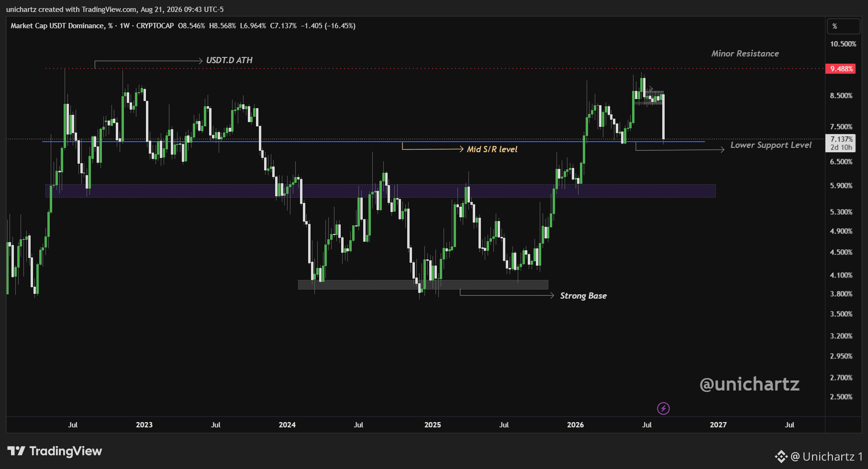Click the 8.500% price axis label
Screen dimensions: 868x469
coord(841,96)
